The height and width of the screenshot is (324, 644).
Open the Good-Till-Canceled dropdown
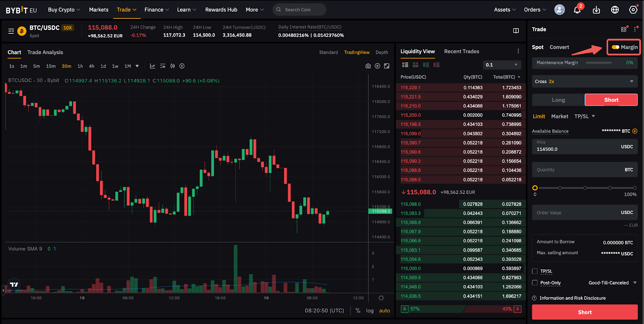pyautogui.click(x=612, y=283)
